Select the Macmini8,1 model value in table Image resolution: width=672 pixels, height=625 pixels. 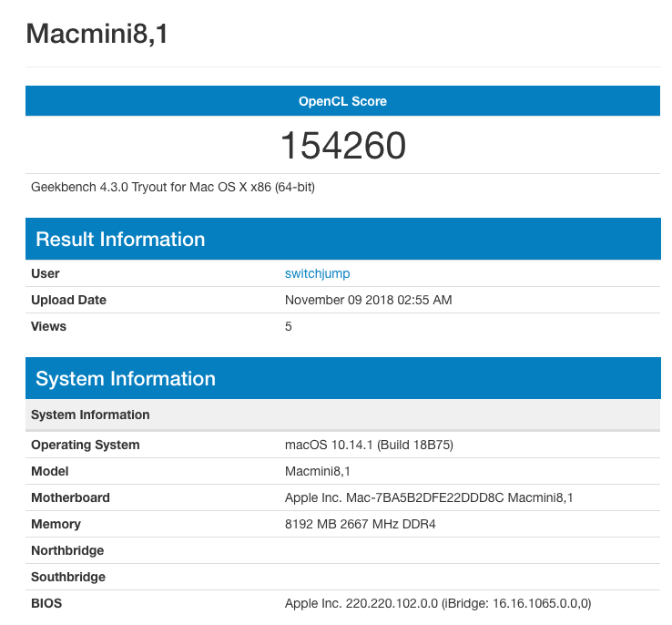[318, 472]
